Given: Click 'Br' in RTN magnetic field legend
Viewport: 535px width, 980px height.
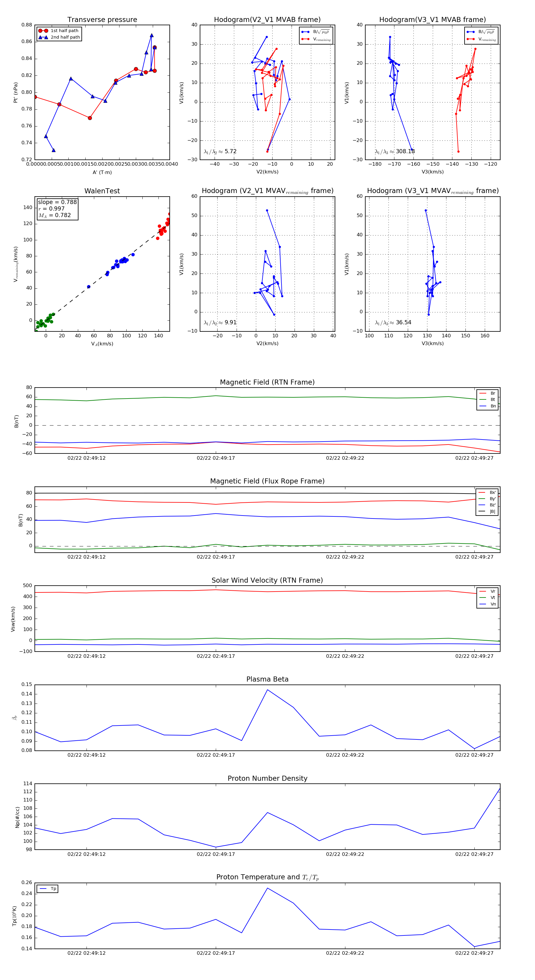Looking at the screenshot, I should coord(487,393).
